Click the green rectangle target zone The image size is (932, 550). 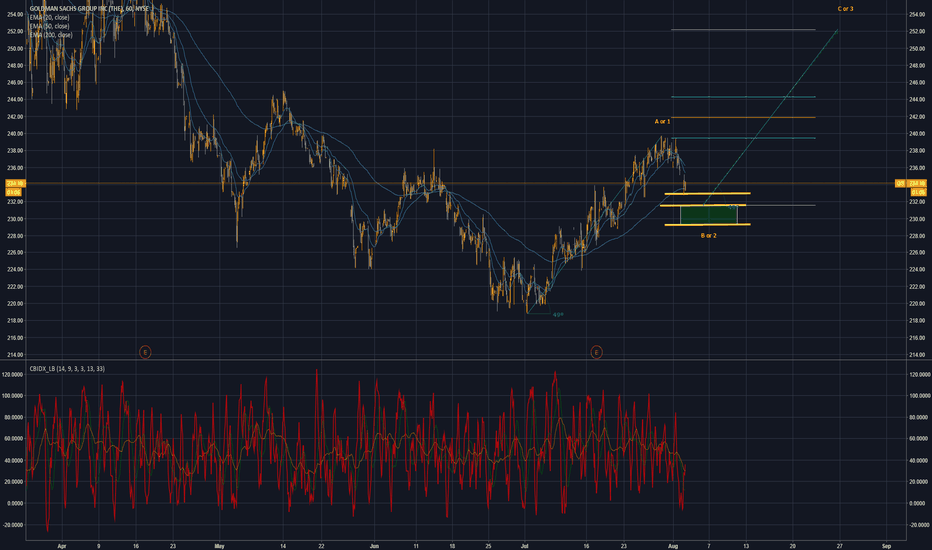(709, 215)
